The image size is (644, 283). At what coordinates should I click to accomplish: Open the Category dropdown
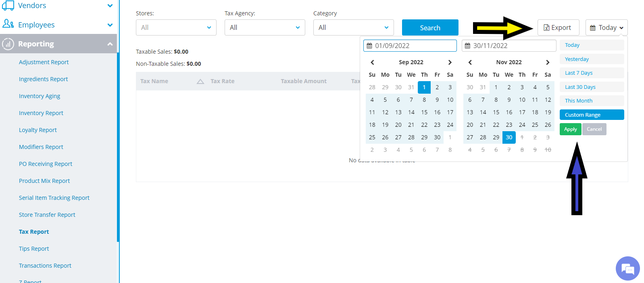[354, 27]
